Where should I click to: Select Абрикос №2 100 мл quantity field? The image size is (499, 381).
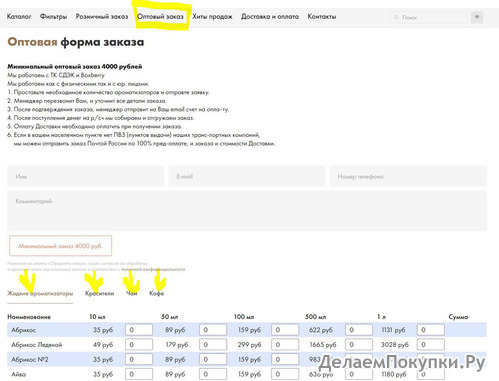(x=285, y=359)
